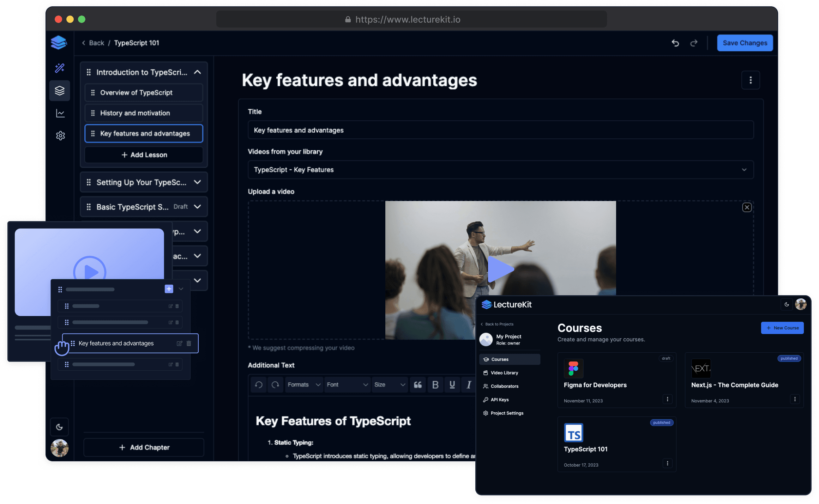Click drag handle of Overview of TypeScript lesson
Screen dimensions: 819x504
[x=93, y=93]
